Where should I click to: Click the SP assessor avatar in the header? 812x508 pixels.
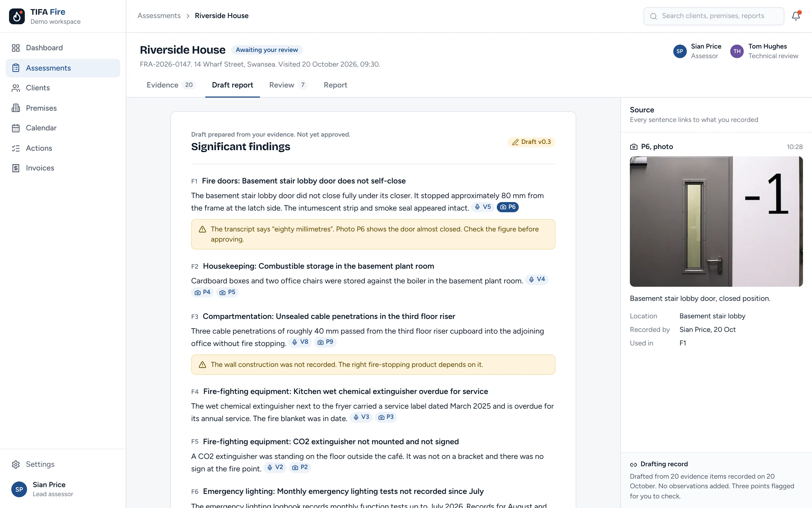(x=680, y=51)
